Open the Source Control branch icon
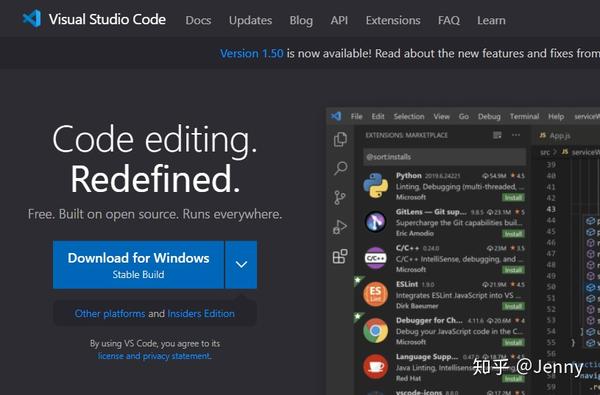Screen dimensions: 600x395 pyautogui.click(x=340, y=198)
